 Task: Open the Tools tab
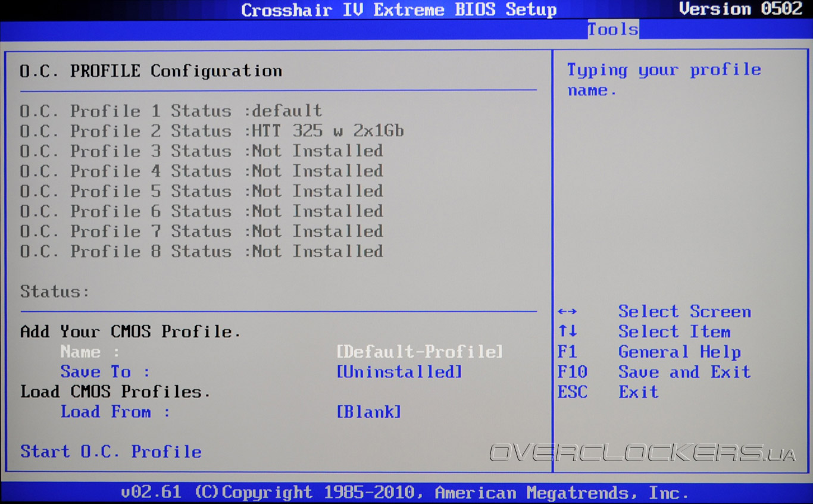click(x=613, y=29)
